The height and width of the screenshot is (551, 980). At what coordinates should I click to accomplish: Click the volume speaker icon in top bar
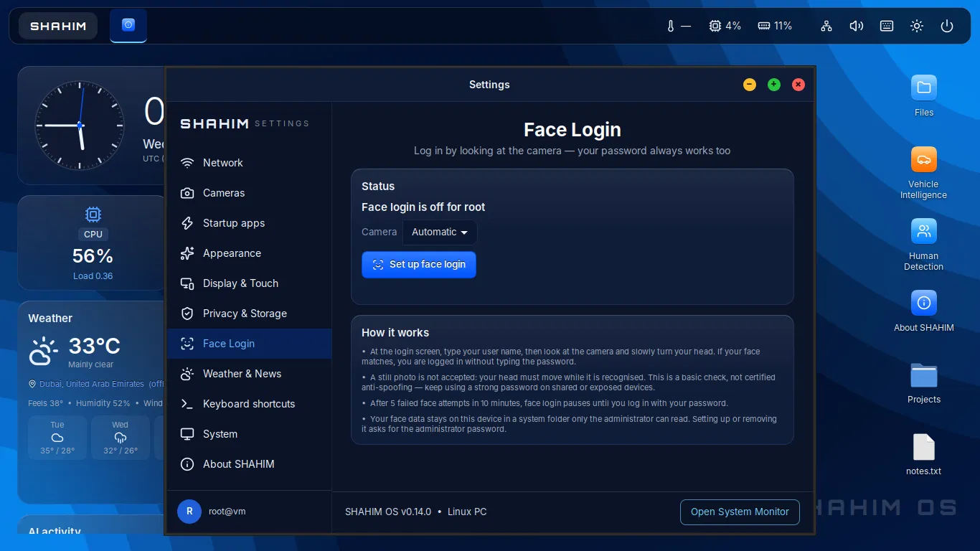(x=857, y=26)
